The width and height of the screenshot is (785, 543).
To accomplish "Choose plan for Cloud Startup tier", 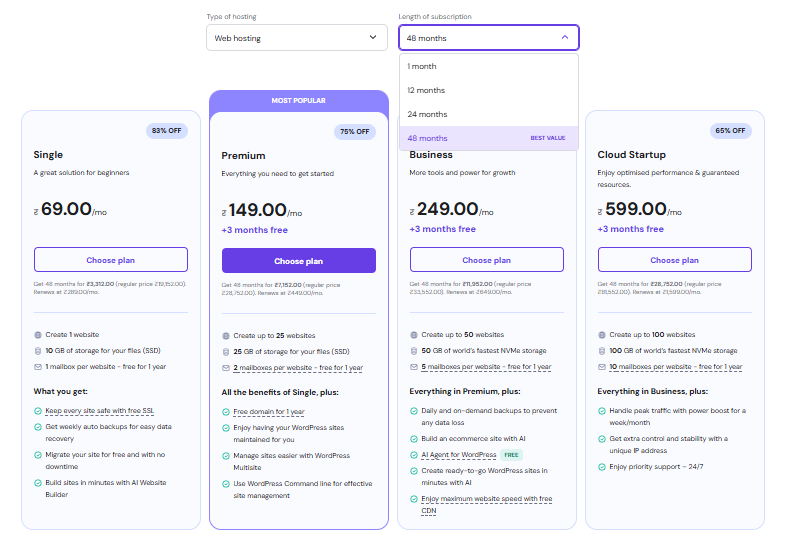I will point(675,260).
